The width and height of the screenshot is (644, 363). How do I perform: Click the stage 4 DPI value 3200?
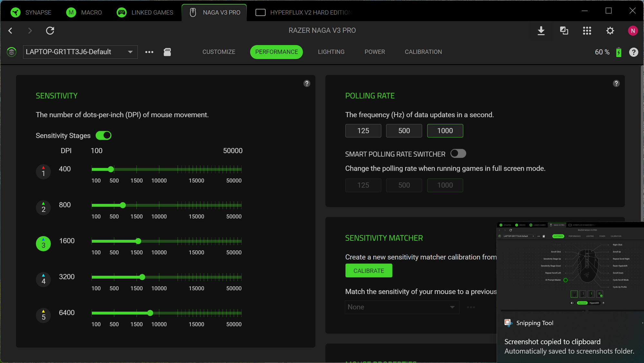pyautogui.click(x=67, y=277)
